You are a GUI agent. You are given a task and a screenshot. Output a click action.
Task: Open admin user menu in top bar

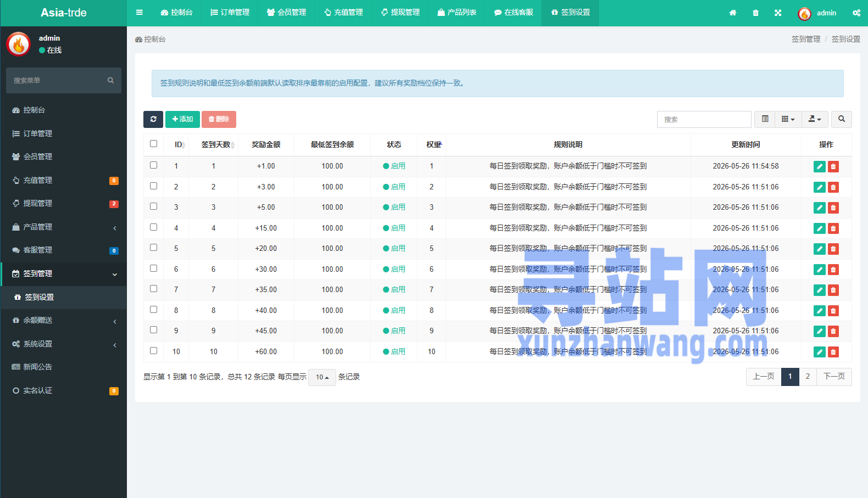(817, 13)
